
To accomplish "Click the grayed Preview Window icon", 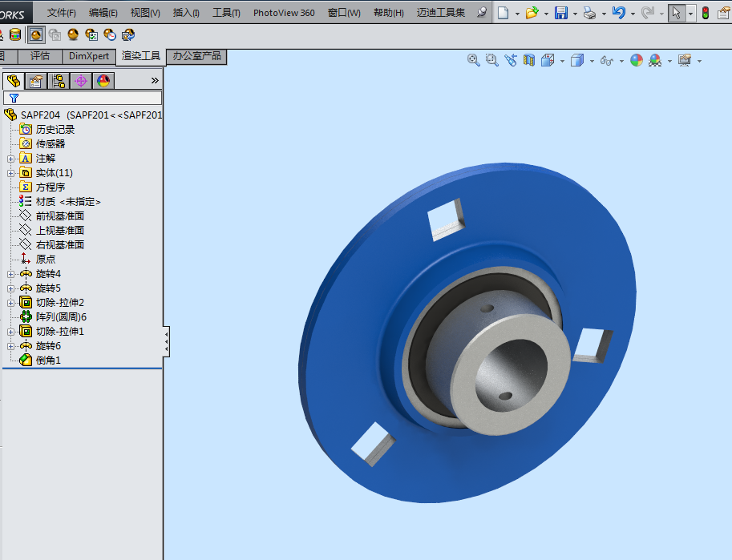I will (x=55, y=34).
